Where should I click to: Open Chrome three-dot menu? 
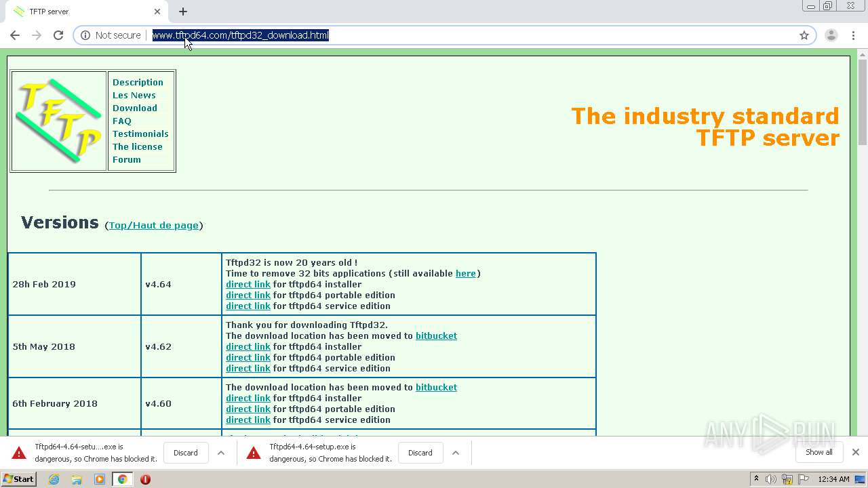[x=853, y=35]
